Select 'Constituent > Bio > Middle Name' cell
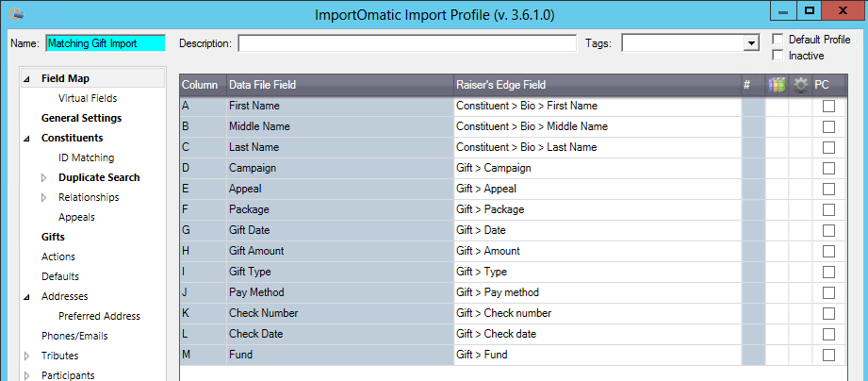The height and width of the screenshot is (381, 868). tap(597, 126)
